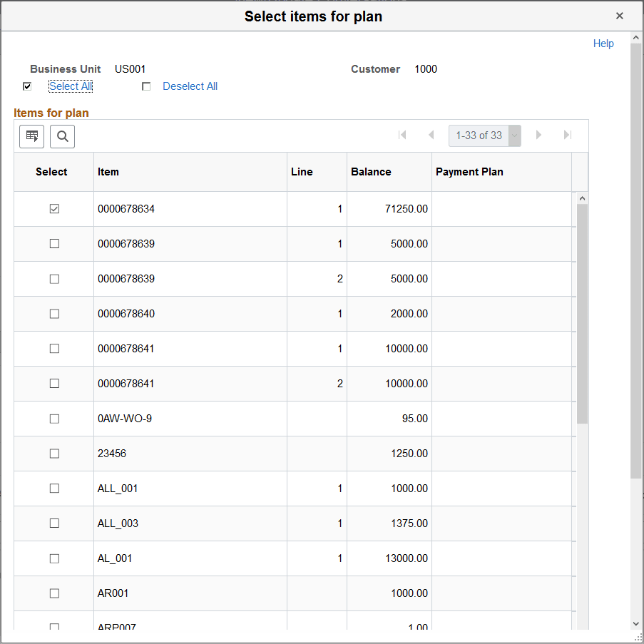The height and width of the screenshot is (644, 644).
Task: Jump to the first page arrow
Action: click(402, 135)
